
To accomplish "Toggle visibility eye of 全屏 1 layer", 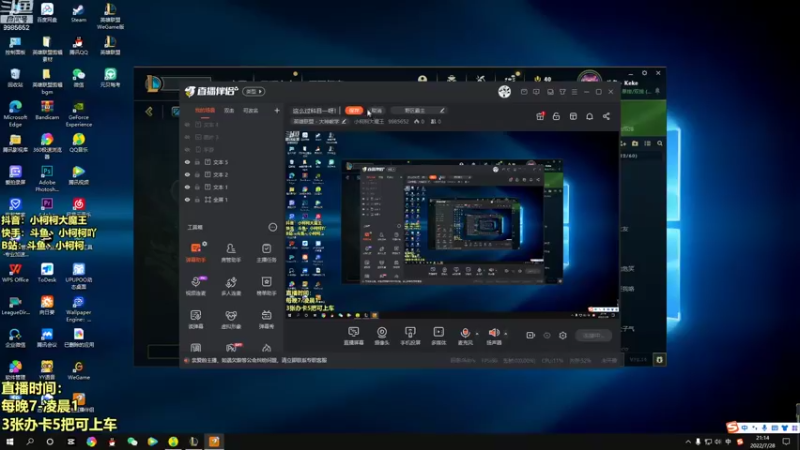I will click(187, 199).
